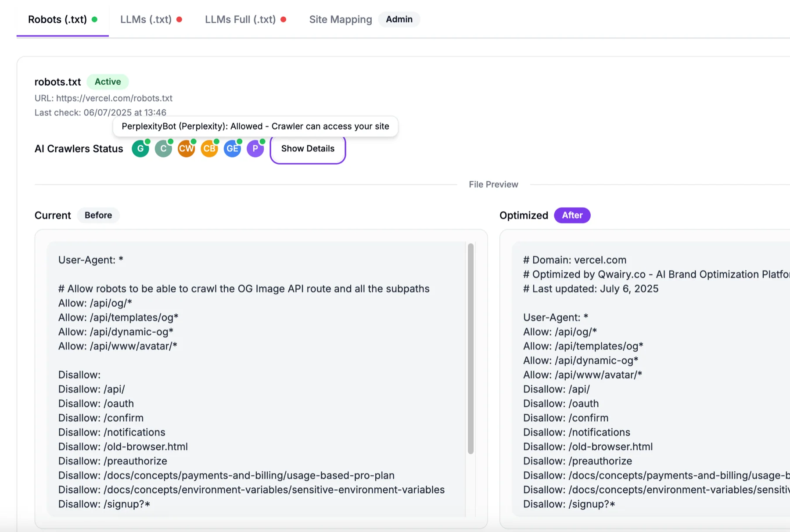Click the Before label next to Current
Viewport: 790px width, 532px height.
click(98, 215)
